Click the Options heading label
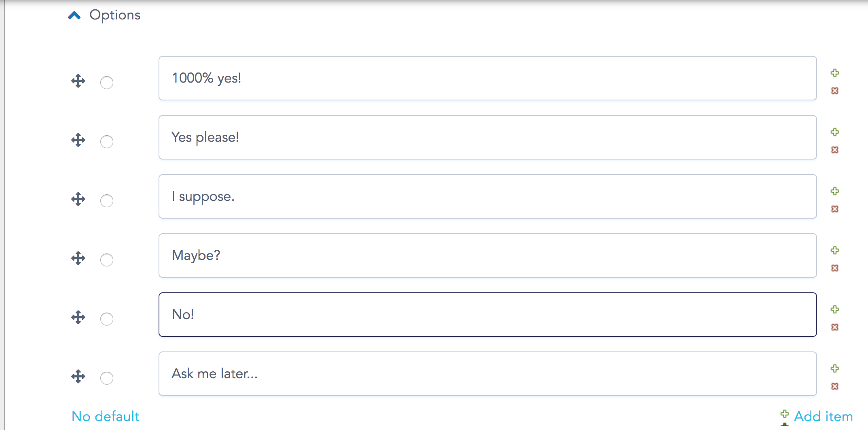The height and width of the screenshot is (430, 868). (x=115, y=15)
